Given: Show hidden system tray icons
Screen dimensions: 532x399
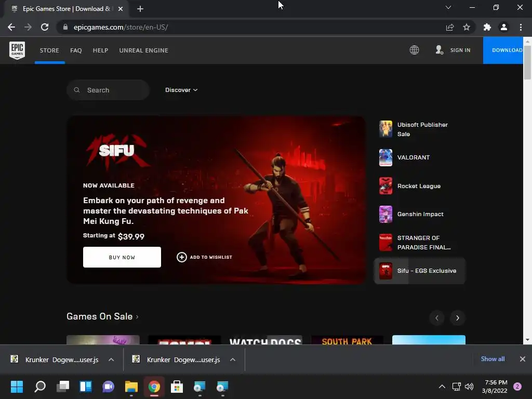Looking at the screenshot, I should [x=442, y=387].
